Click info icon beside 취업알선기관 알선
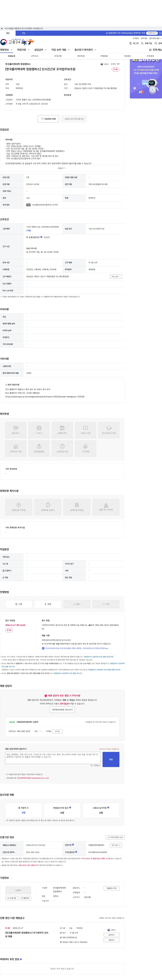Image resolution: width=162 pixels, height=980 pixels. pyautogui.click(x=70, y=807)
